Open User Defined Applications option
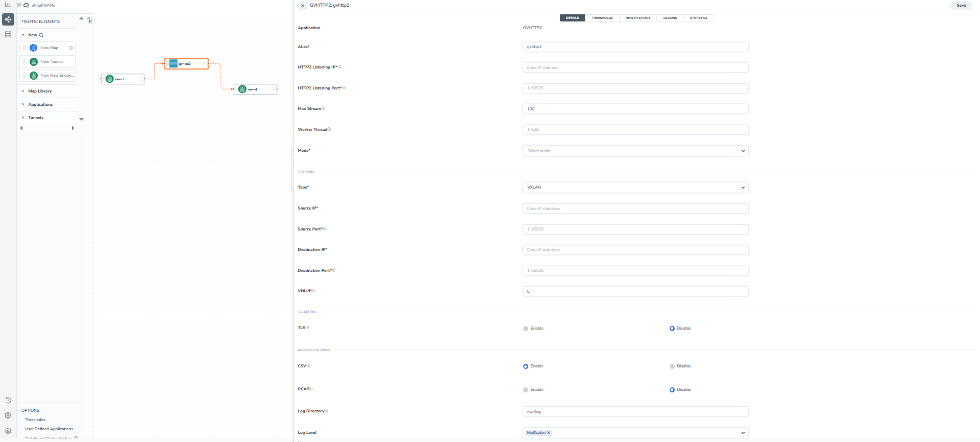The width and height of the screenshot is (980, 442). tap(49, 429)
